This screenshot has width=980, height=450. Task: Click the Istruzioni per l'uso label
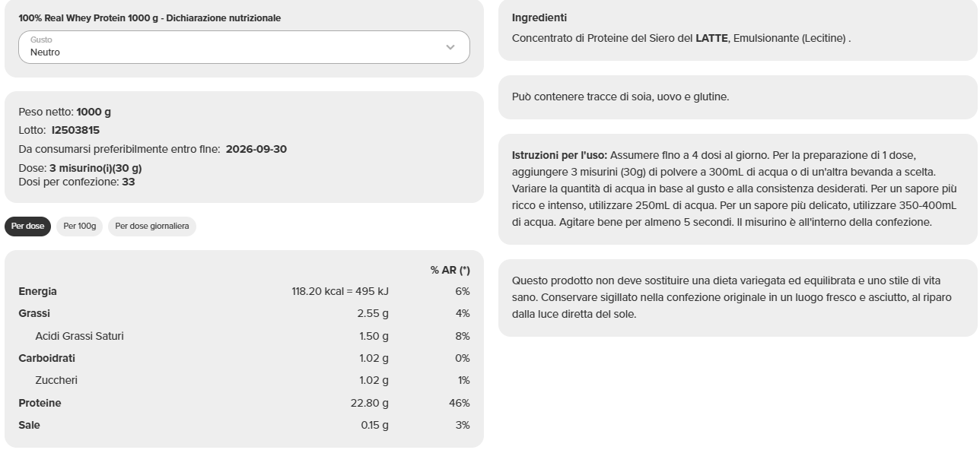tap(559, 155)
